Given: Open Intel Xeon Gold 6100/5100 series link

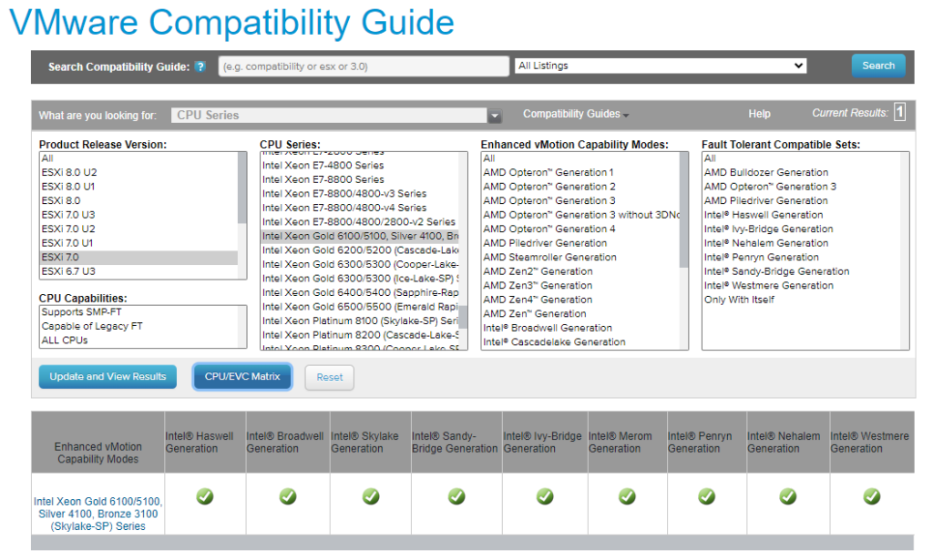Looking at the screenshot, I should pyautogui.click(x=98, y=514).
